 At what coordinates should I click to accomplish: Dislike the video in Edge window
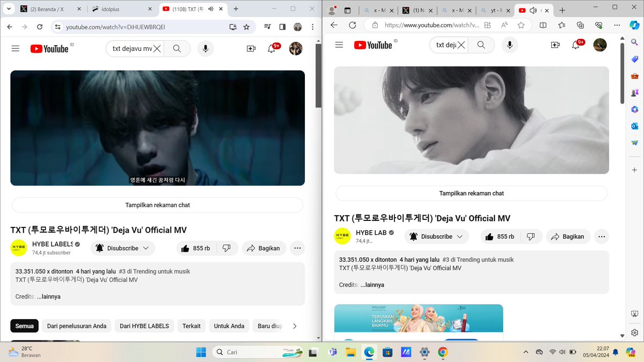point(531,237)
